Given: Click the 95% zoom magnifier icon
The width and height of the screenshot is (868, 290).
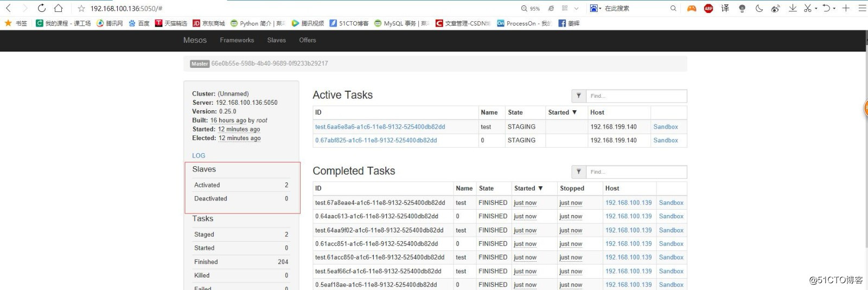Looking at the screenshot, I should pyautogui.click(x=524, y=9).
